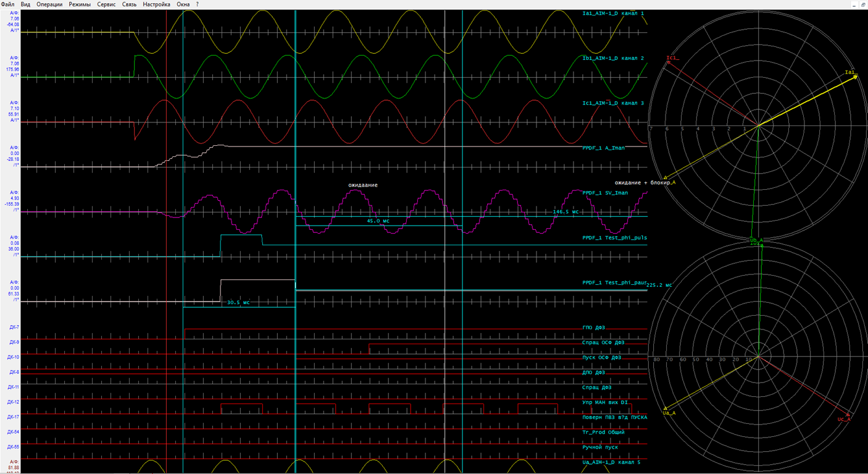Click the Ia1_ vector tip in upper diagram
Screen dimensions: 868x474
(x=855, y=77)
